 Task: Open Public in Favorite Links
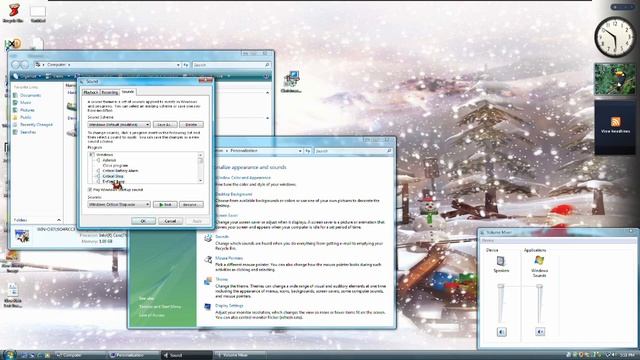click(26, 118)
